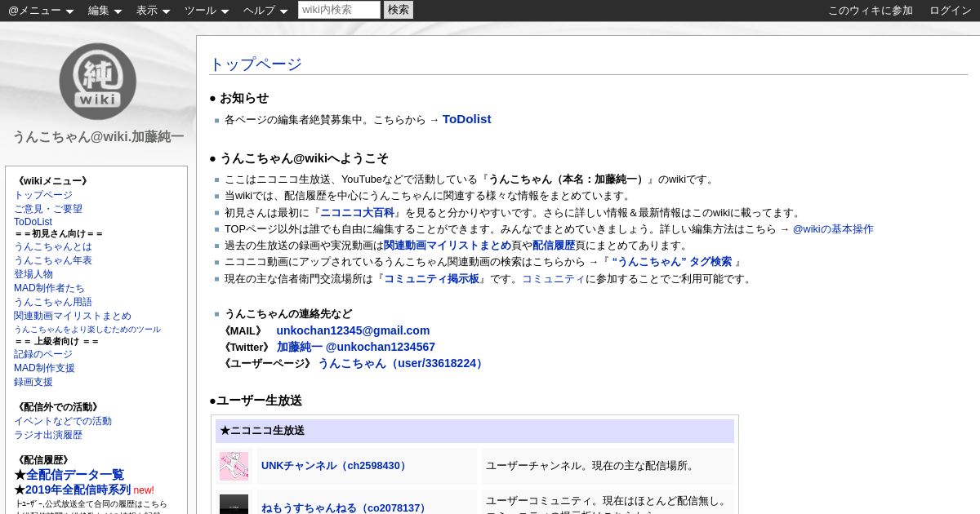Select ToDoList in the sidebar menu
Viewport: 980px width, 514px height.
33,222
